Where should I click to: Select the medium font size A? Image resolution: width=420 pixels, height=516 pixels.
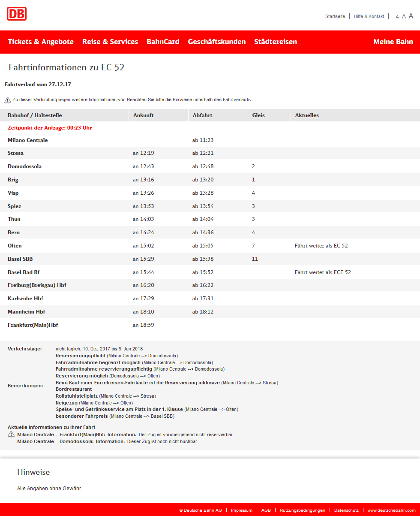coord(404,16)
